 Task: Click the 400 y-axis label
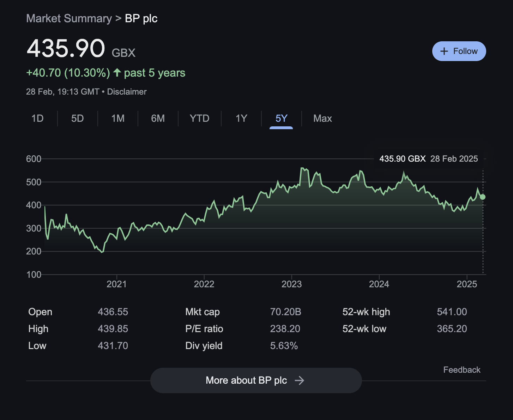coord(34,205)
